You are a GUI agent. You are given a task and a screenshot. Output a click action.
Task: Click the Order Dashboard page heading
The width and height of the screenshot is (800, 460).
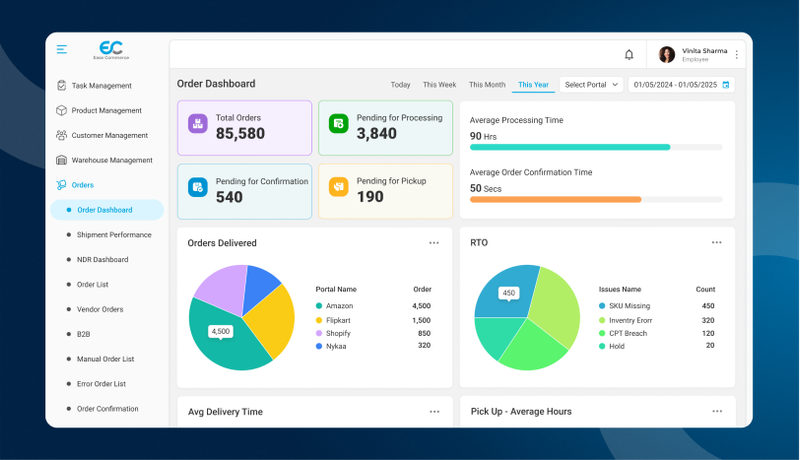tap(216, 84)
